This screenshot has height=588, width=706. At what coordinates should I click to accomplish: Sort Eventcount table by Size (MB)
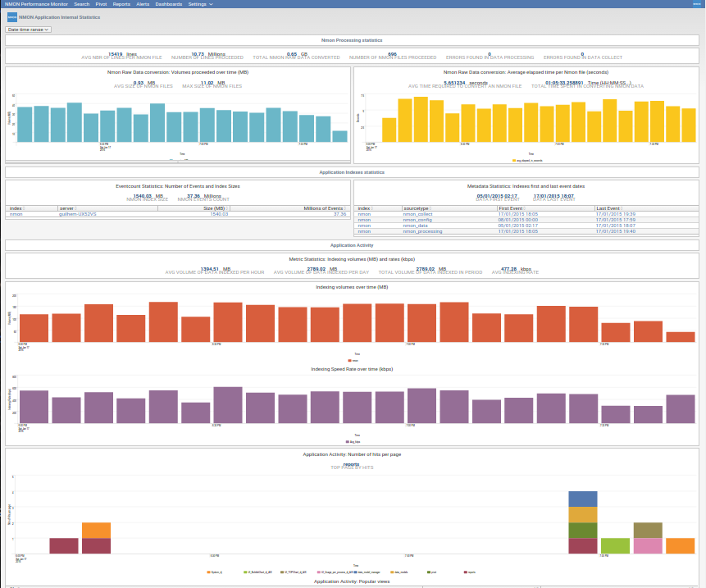tap(216, 208)
